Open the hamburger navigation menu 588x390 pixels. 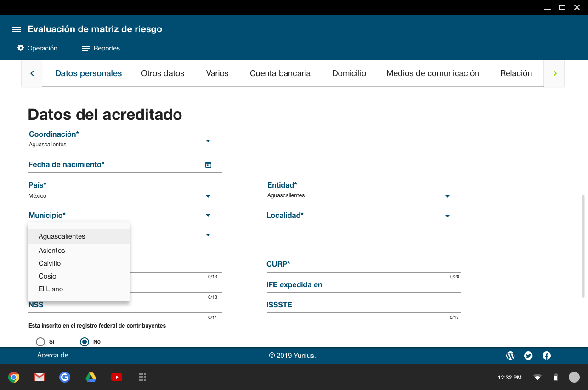[17, 29]
